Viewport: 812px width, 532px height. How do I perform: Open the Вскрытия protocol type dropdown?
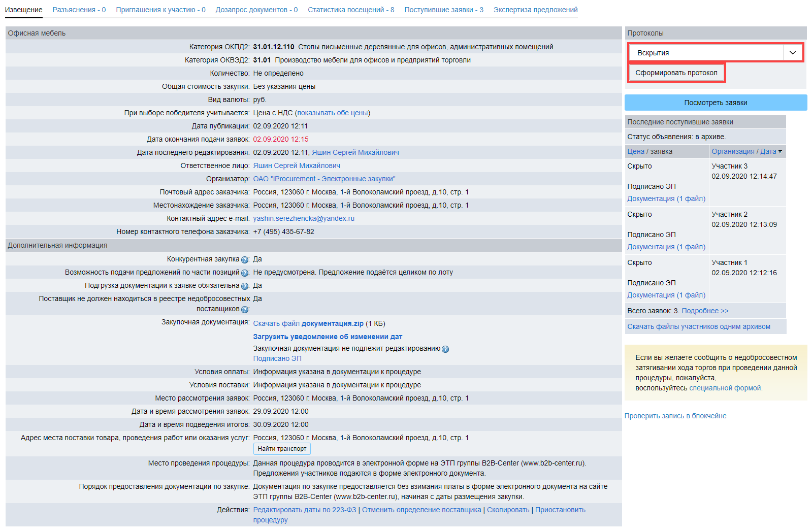[x=715, y=53]
